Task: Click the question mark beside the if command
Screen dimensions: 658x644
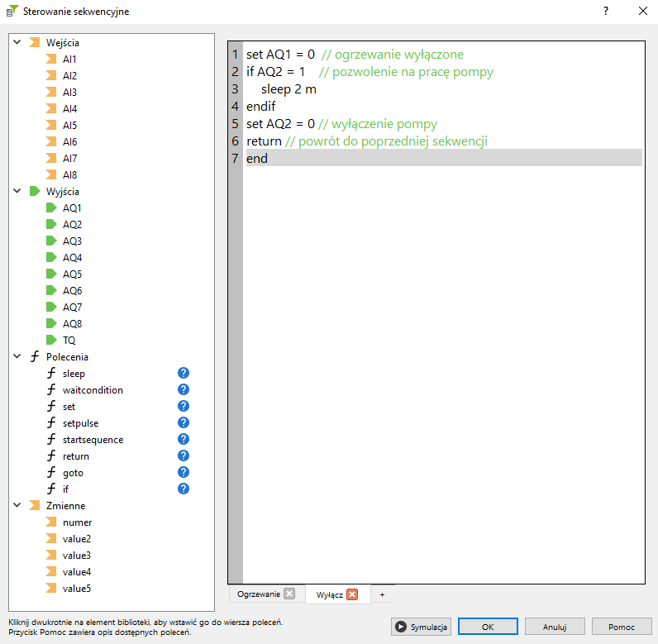Action: click(184, 489)
